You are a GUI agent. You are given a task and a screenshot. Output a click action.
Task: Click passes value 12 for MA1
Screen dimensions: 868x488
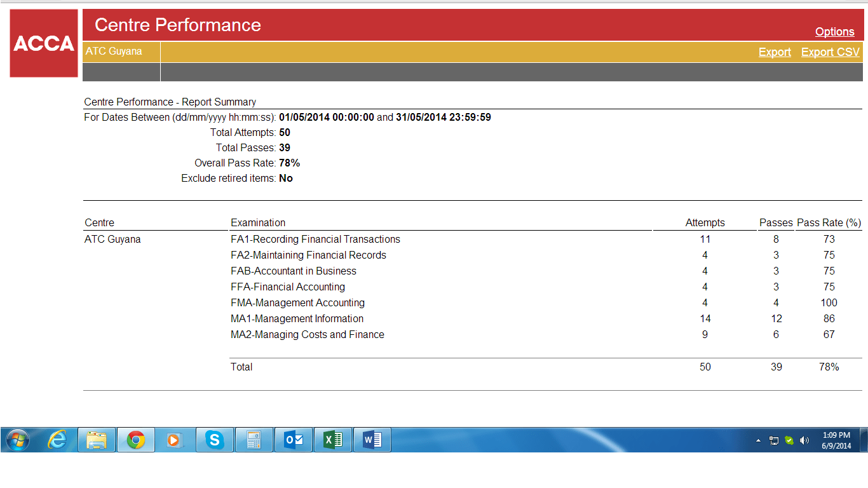(x=776, y=319)
